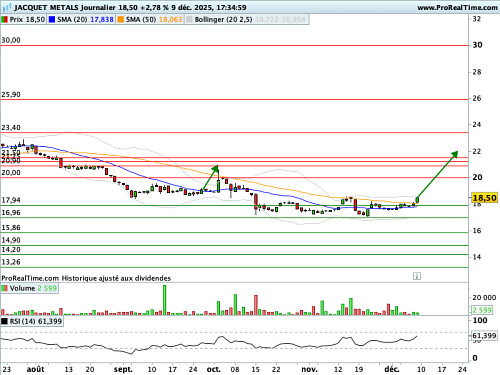Click the 100 RSI axis value
500x375 pixels.
click(x=480, y=321)
